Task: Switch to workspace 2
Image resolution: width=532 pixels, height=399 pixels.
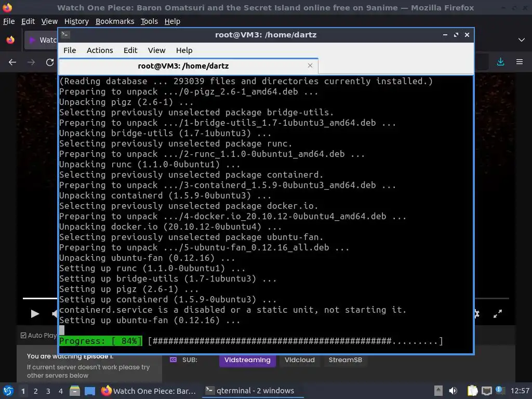Action: coord(36,391)
